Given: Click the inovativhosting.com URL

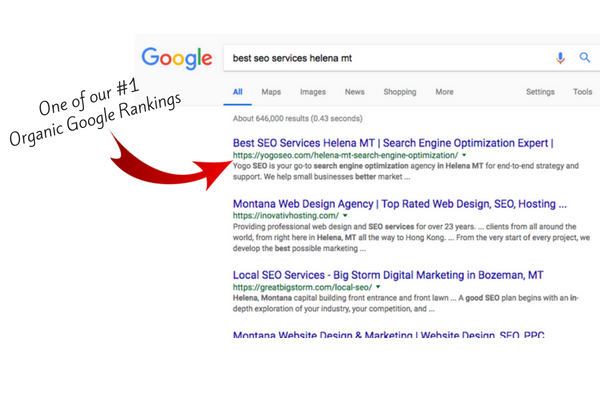Looking at the screenshot, I should 285,216.
